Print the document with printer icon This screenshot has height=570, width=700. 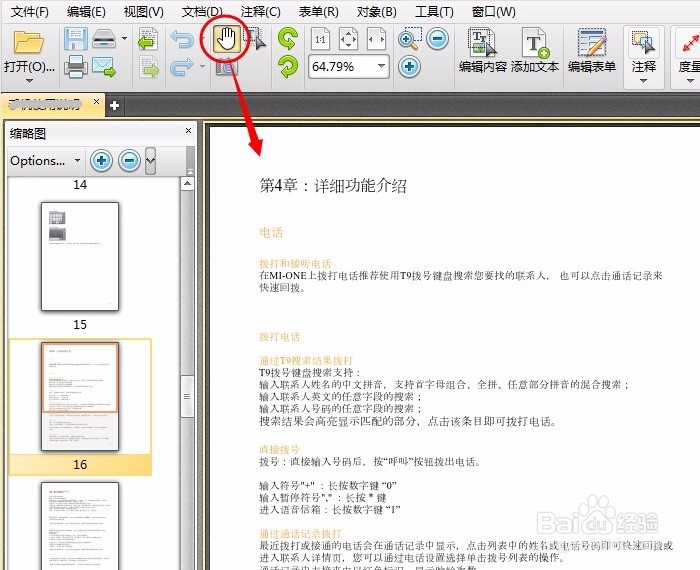click(x=75, y=67)
